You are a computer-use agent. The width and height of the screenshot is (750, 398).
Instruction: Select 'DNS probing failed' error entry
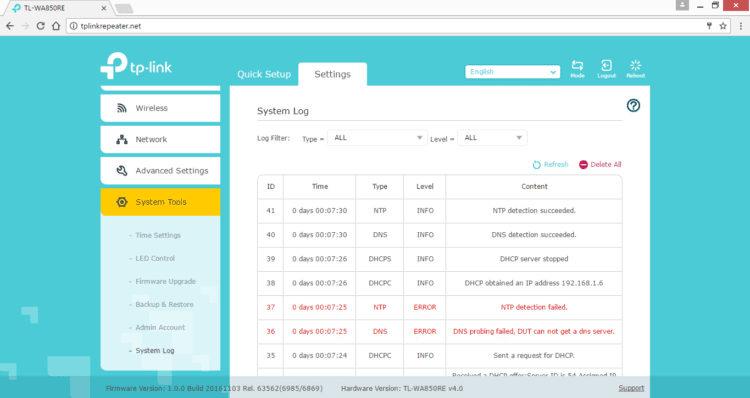534,332
